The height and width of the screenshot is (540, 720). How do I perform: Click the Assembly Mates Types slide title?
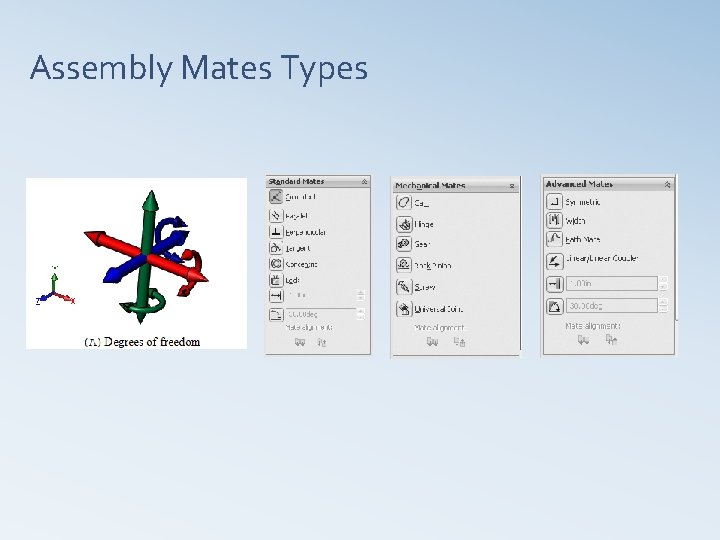click(x=199, y=68)
